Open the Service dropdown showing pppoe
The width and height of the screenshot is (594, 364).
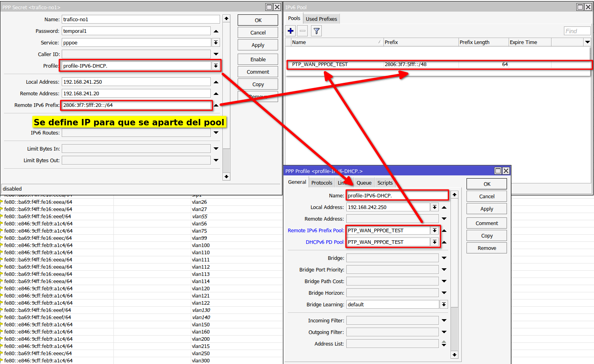click(216, 42)
